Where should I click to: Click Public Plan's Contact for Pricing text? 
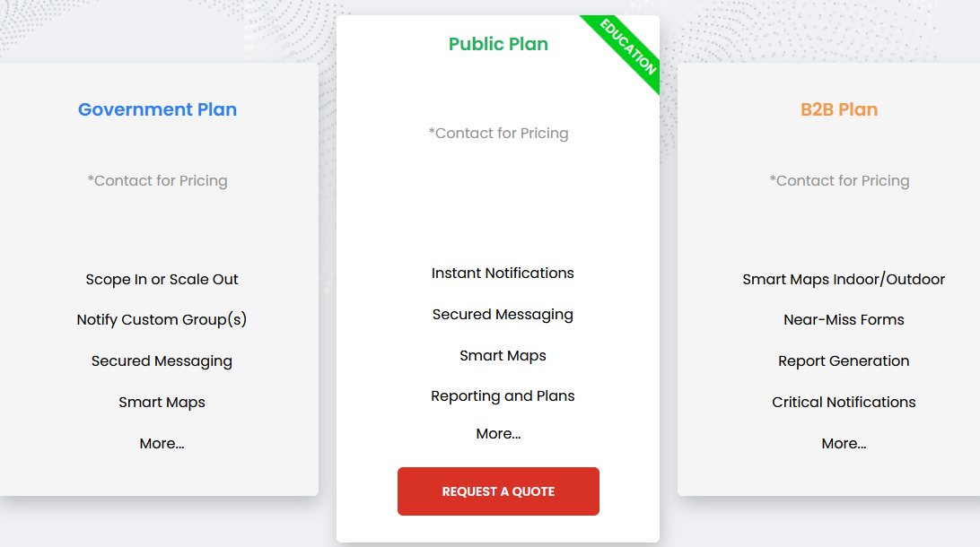(498, 133)
